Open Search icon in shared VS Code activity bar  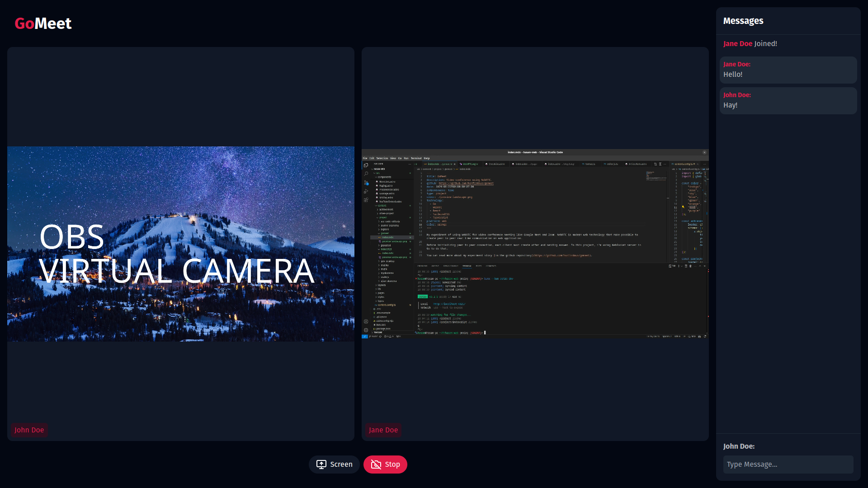click(366, 174)
